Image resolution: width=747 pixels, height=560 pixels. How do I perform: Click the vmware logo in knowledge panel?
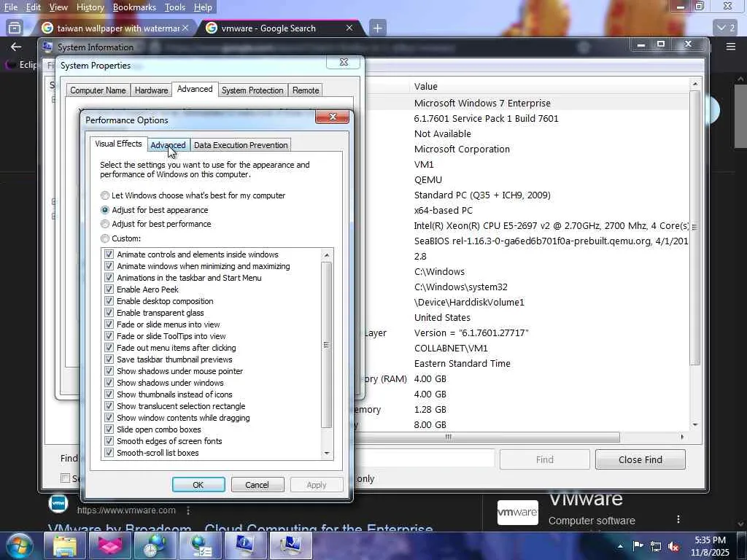(517, 513)
